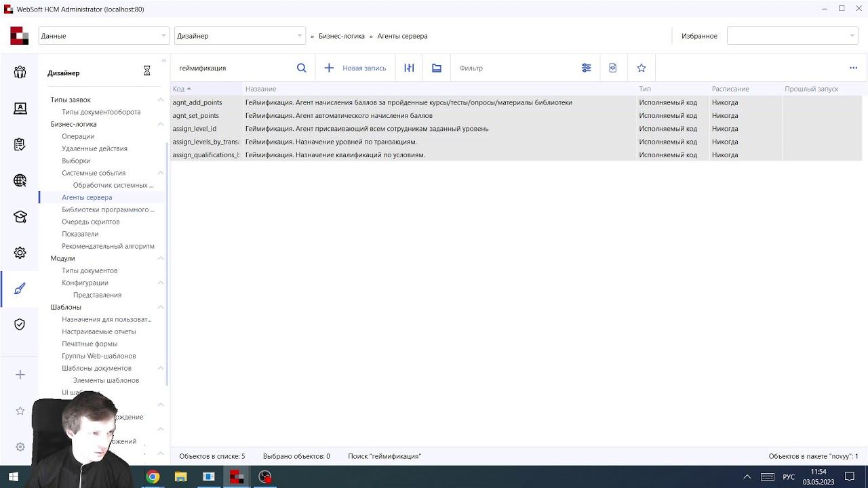
Task: Collapse the Модули tree group
Action: click(x=161, y=258)
